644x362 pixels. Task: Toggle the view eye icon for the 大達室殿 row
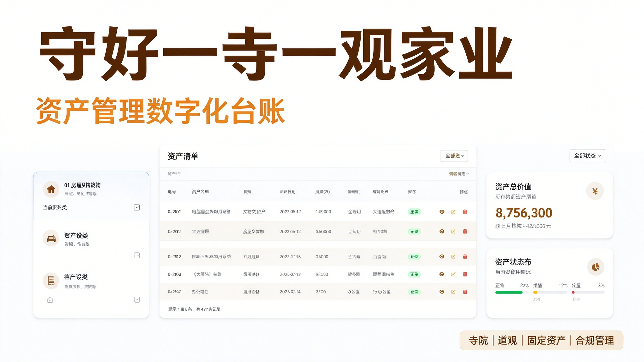442,232
